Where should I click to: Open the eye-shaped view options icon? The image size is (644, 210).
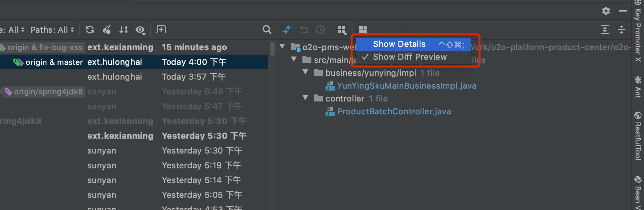[140, 30]
